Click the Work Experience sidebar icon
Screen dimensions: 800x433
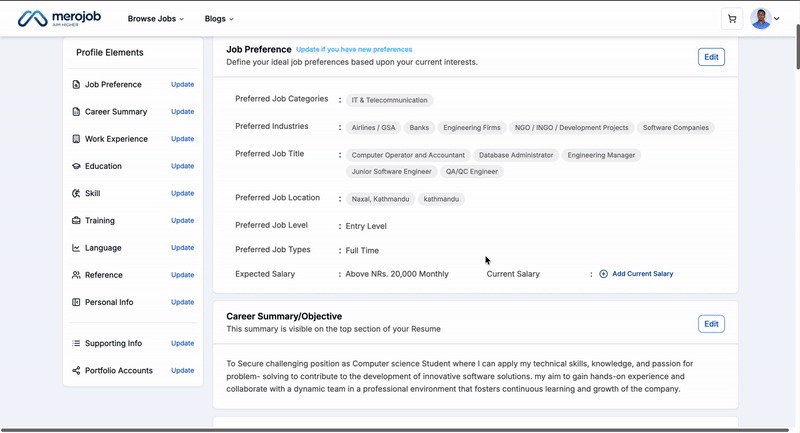click(x=76, y=139)
